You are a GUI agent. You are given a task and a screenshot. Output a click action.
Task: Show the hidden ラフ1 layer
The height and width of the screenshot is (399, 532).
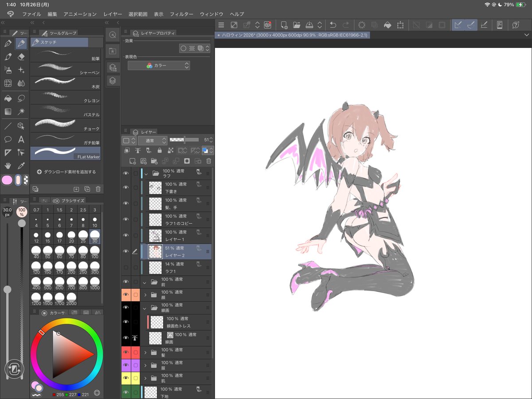pyautogui.click(x=126, y=267)
